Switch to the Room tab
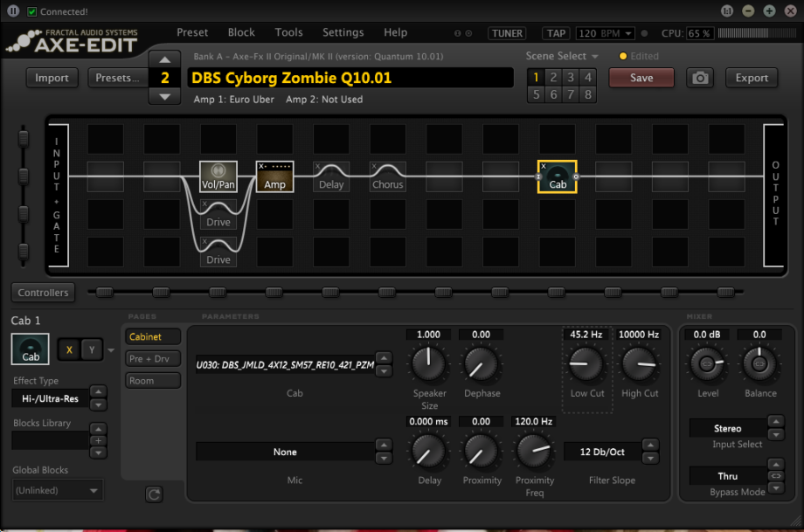 click(153, 380)
